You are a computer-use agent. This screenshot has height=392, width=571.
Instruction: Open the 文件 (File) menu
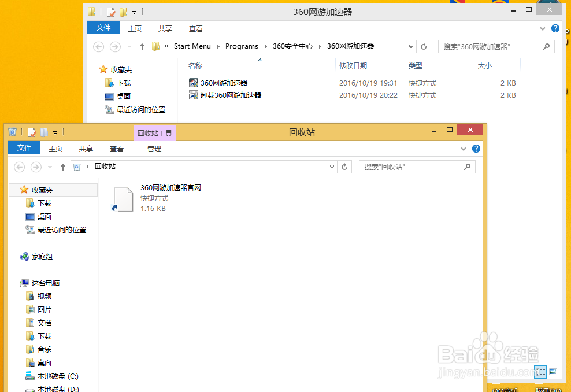(x=24, y=148)
